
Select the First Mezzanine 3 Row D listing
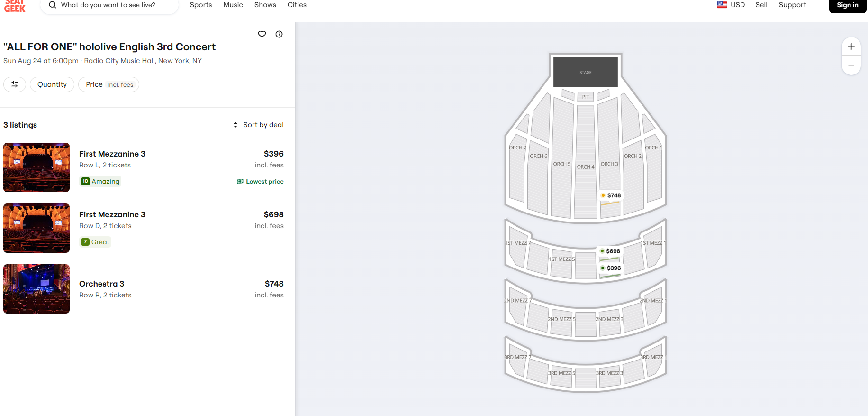(x=144, y=228)
